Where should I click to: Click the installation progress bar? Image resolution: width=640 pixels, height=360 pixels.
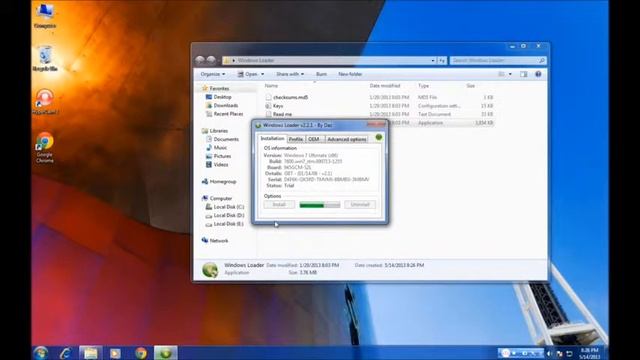[x=320, y=205]
